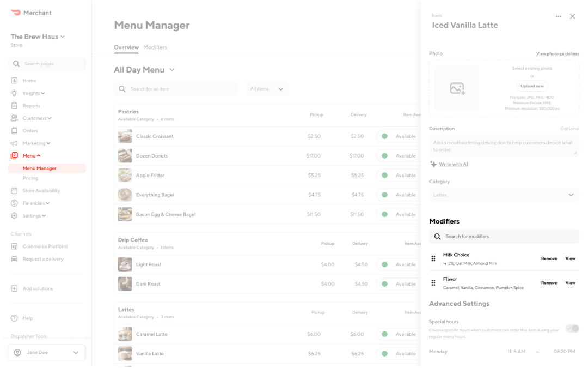Expand the Customers sidebar section
Viewport: 588px width, 368px height.
point(37,118)
